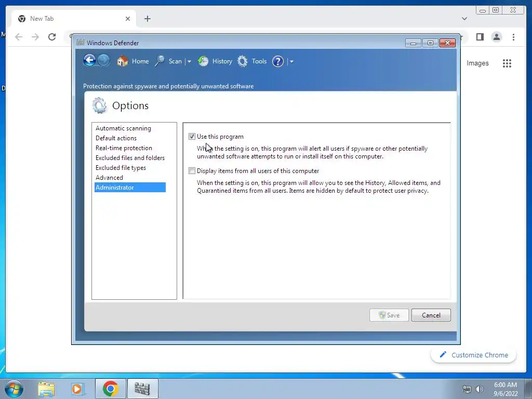Toggle Chrome side panel icon
Screen dimensions: 532x399
(x=480, y=37)
